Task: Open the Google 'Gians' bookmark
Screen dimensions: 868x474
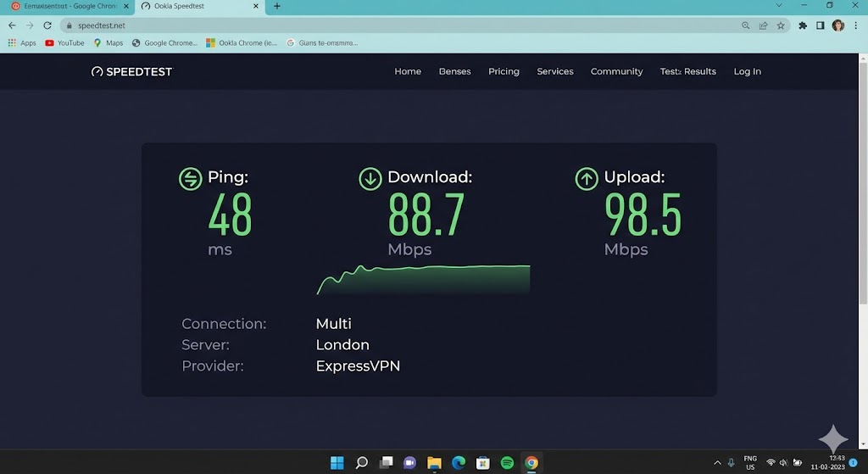Action: (x=322, y=42)
